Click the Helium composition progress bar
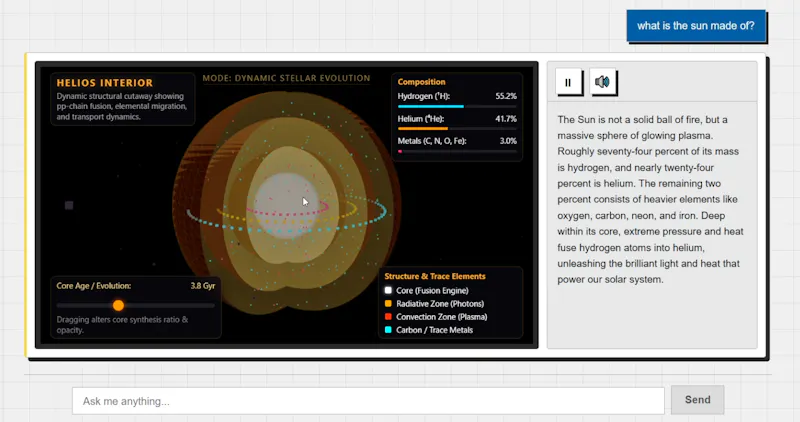800x422 pixels. pos(457,129)
